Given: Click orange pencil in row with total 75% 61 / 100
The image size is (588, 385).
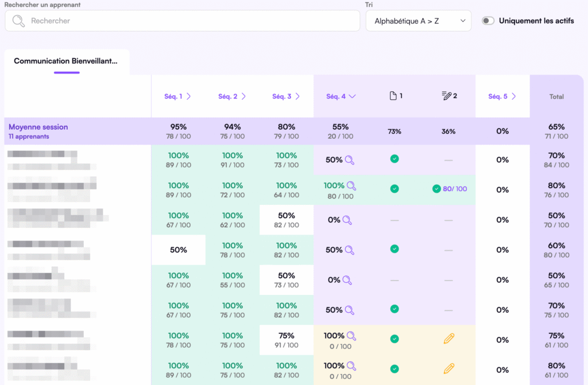Looking at the screenshot, I should [x=449, y=339].
